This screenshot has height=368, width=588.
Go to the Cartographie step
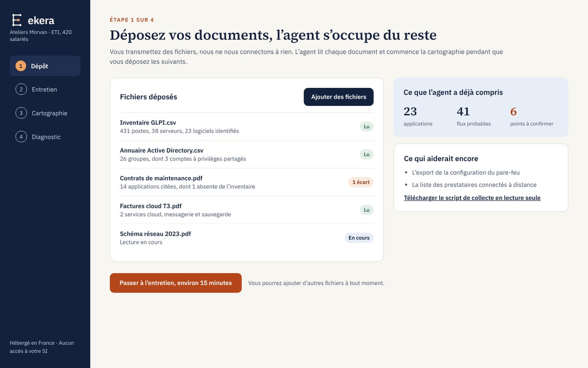click(45, 113)
